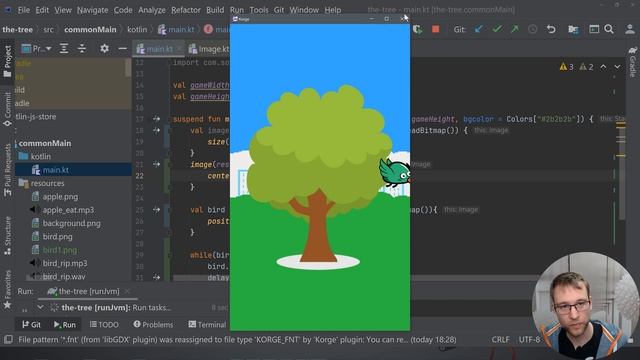Screen dimensions: 640x360
Task: Click commonMain breadcrumb in navigation bar
Action: 90,29
